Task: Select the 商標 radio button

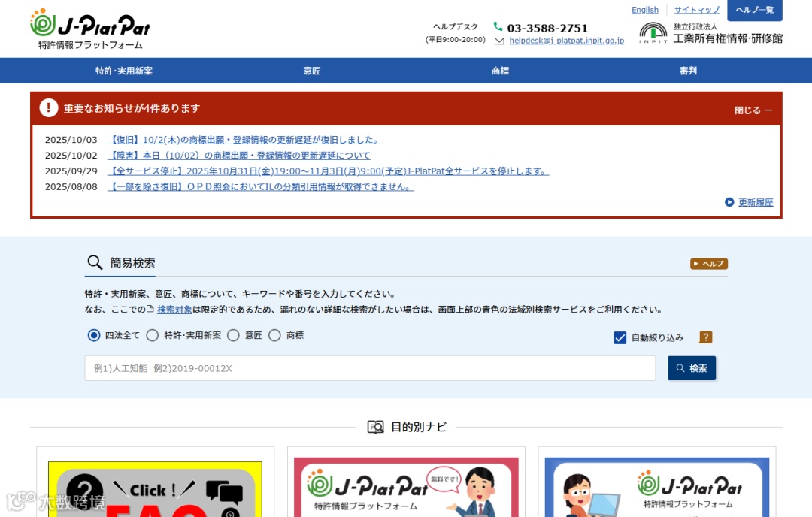Action: [x=275, y=335]
